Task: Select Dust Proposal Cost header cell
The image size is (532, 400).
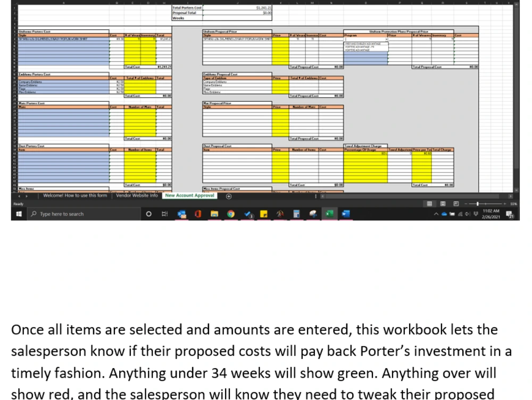Action: tap(237, 146)
